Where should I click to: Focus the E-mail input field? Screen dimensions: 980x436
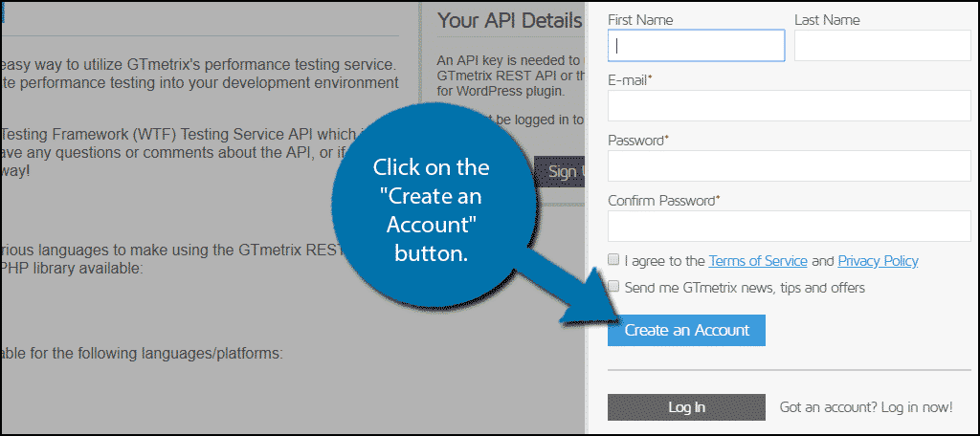(x=789, y=105)
